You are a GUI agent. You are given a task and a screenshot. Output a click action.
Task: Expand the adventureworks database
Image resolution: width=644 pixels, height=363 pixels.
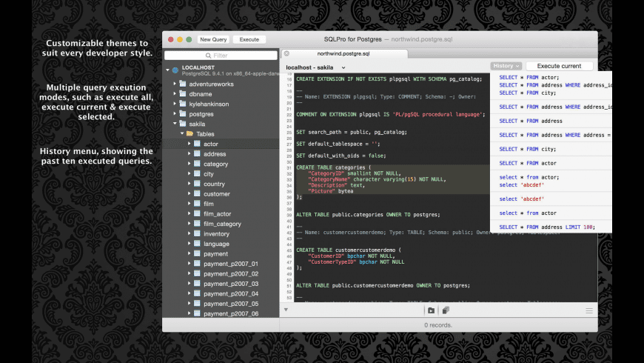[175, 84]
